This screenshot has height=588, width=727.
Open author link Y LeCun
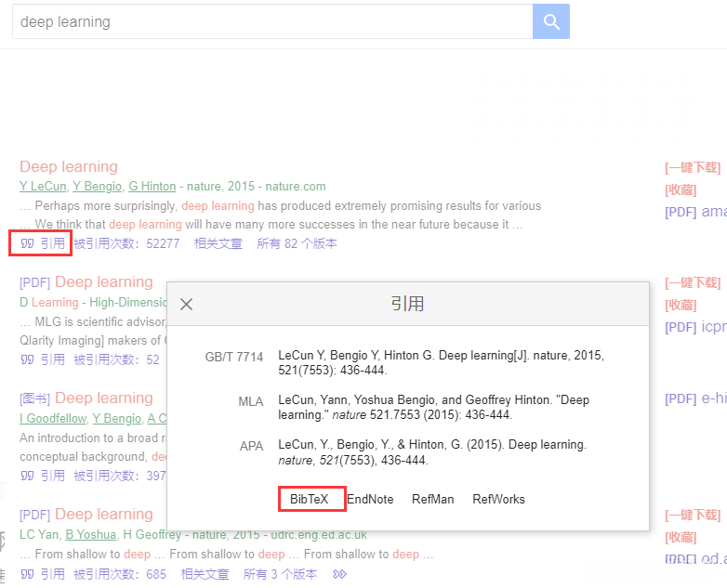click(43, 187)
